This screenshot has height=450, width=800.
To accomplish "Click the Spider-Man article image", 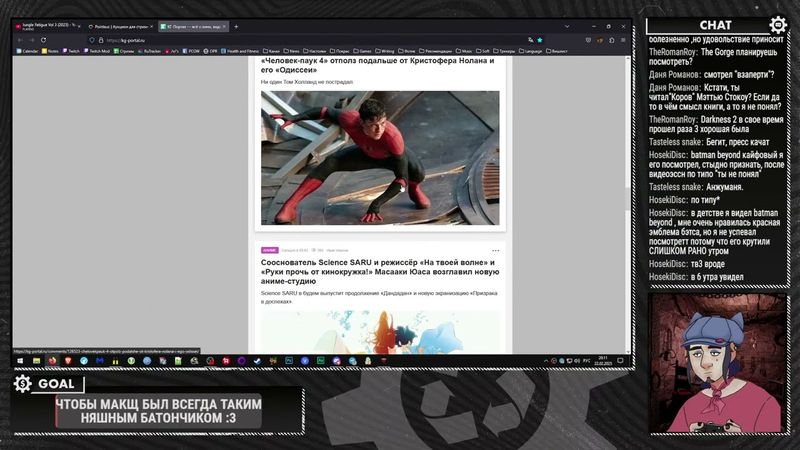I will 380,158.
